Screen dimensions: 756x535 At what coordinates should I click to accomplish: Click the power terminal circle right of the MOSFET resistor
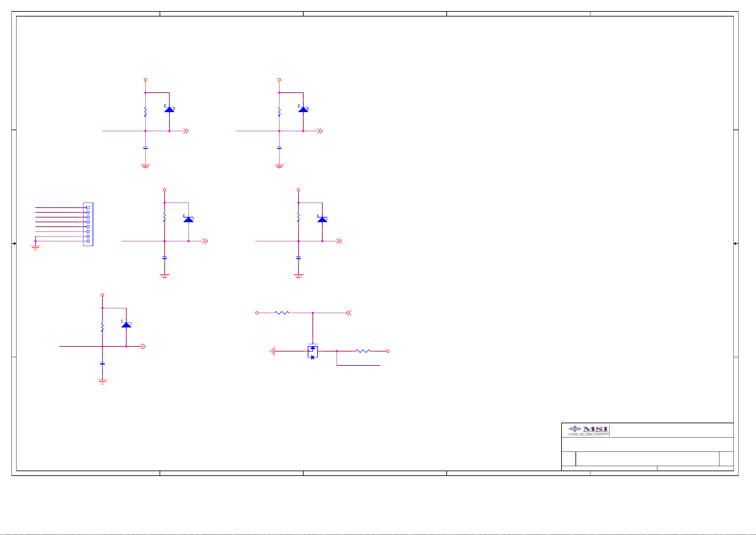tap(388, 351)
